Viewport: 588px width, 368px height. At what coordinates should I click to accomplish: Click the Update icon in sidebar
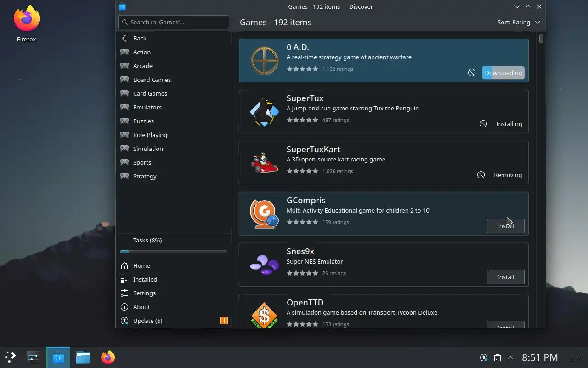[124, 321]
